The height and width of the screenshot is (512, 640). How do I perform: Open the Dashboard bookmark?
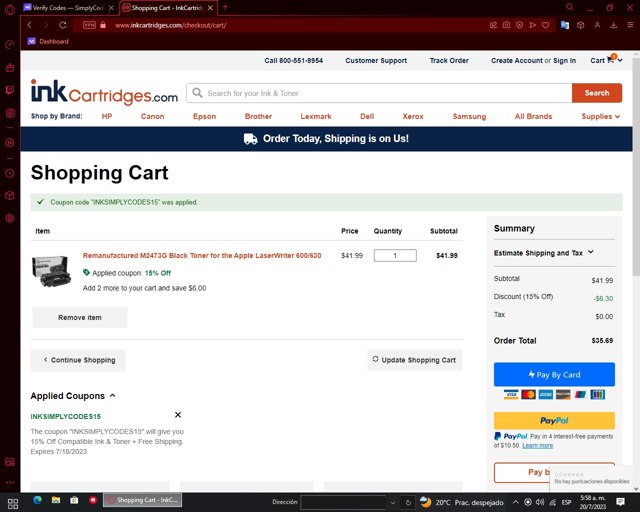[x=48, y=41]
